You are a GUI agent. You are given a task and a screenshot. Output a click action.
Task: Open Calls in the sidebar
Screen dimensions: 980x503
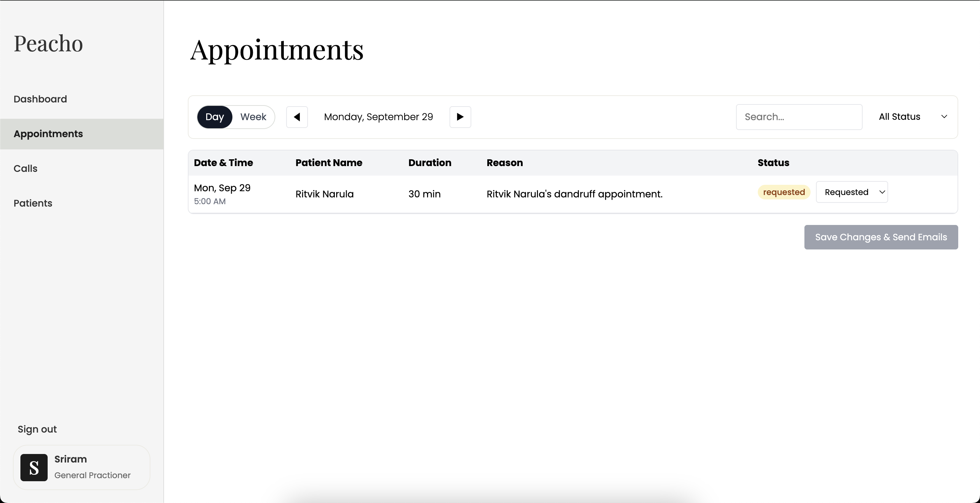coord(26,168)
